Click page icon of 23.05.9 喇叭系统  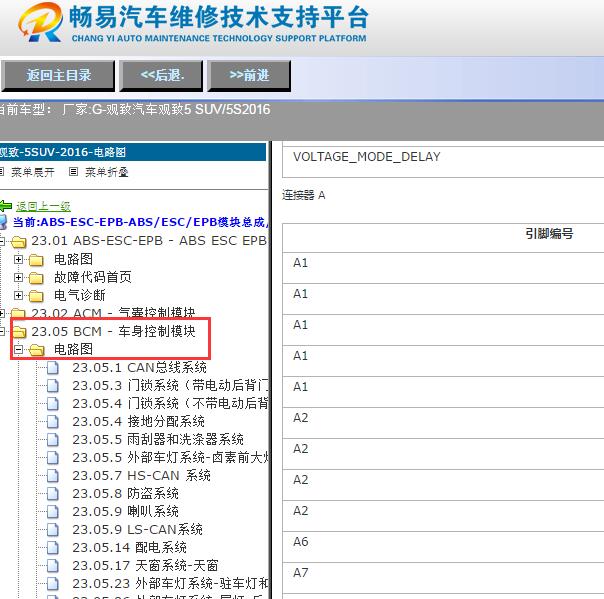[x=53, y=512]
